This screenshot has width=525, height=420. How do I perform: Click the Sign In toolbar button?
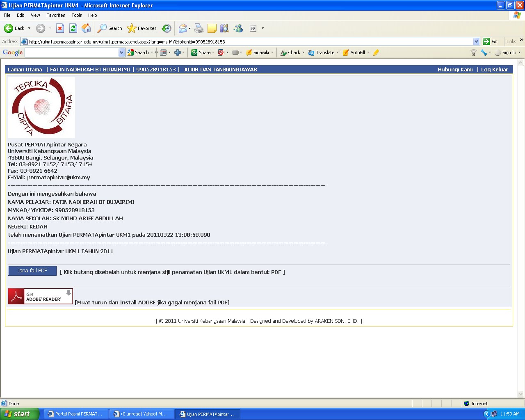pyautogui.click(x=505, y=52)
